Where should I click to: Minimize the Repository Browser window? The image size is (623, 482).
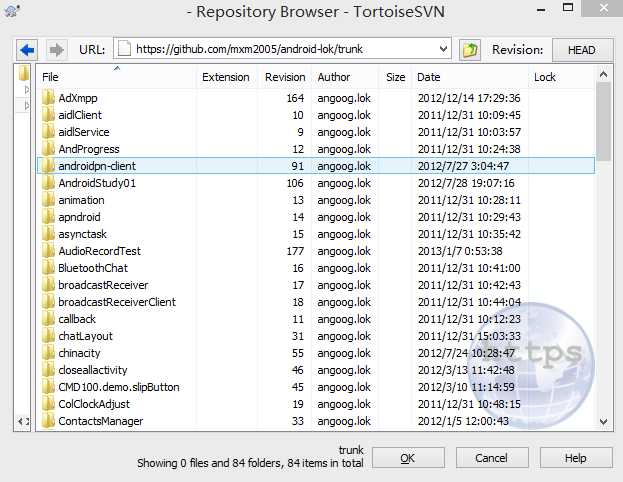coord(541,10)
